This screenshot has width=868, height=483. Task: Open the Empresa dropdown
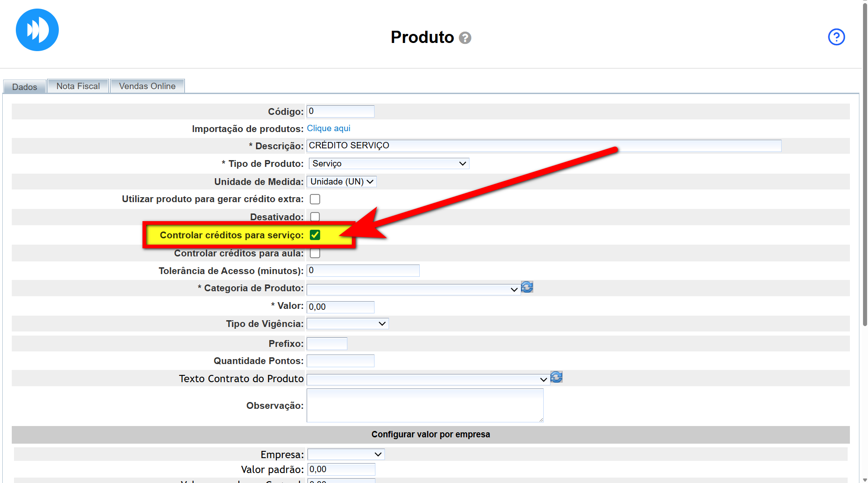click(x=346, y=455)
